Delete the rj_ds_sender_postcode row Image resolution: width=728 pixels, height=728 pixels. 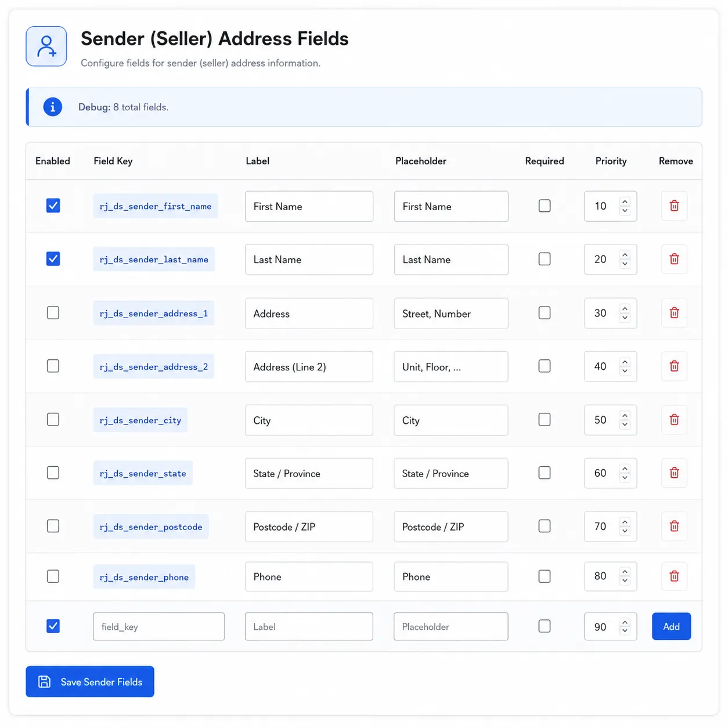click(x=674, y=527)
